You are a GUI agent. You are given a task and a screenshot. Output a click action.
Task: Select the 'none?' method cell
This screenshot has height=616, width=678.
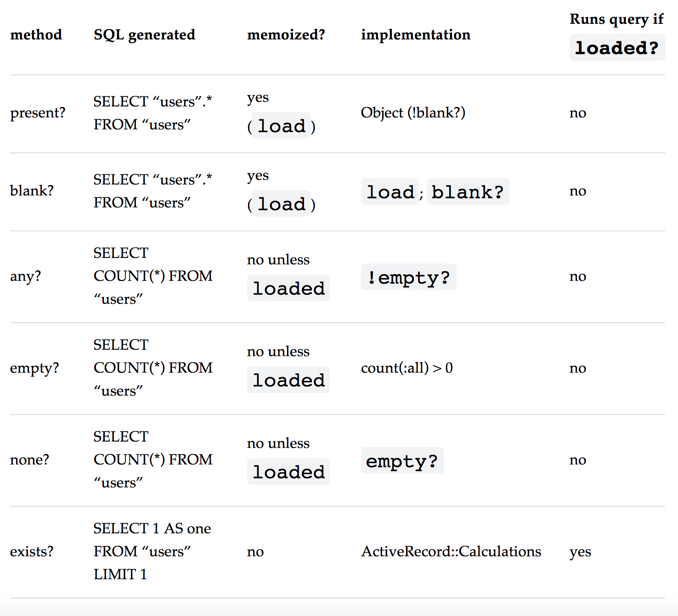(x=29, y=460)
